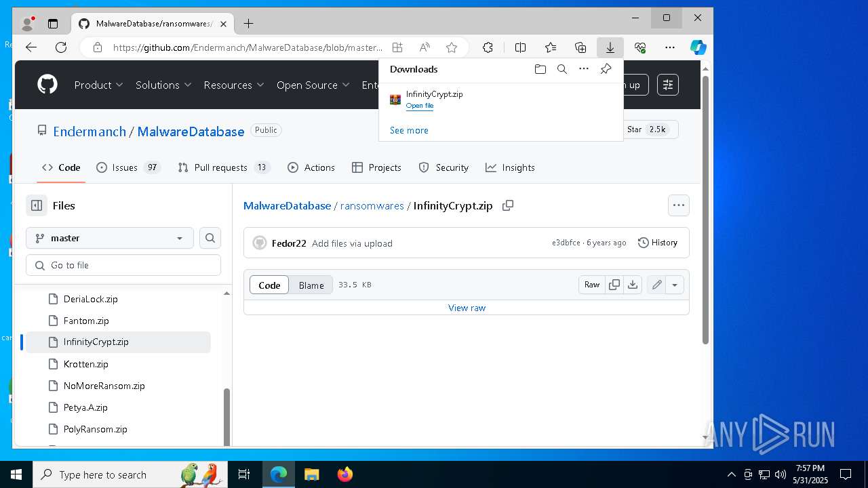This screenshot has width=868, height=488.
Task: Expand the Product menu
Action: click(x=98, y=85)
